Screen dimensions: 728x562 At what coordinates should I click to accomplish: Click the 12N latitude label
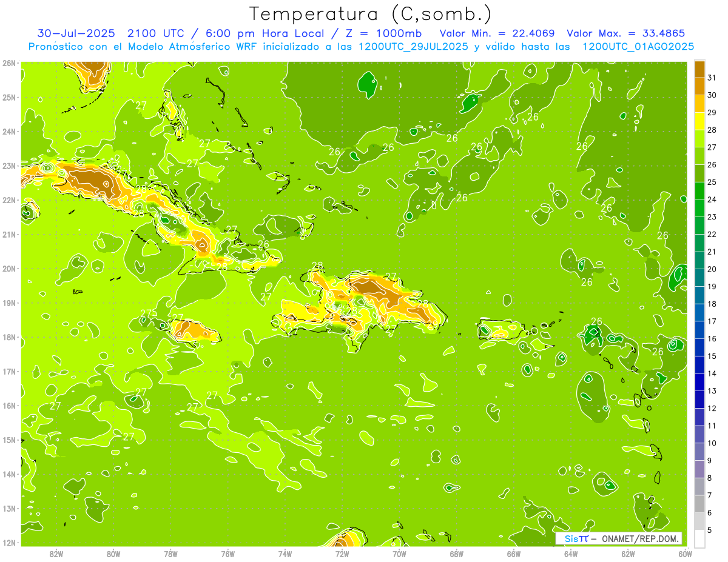pyautogui.click(x=9, y=543)
